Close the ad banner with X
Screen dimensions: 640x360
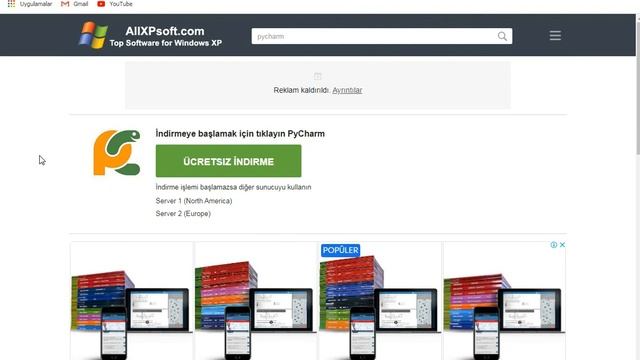(x=562, y=245)
